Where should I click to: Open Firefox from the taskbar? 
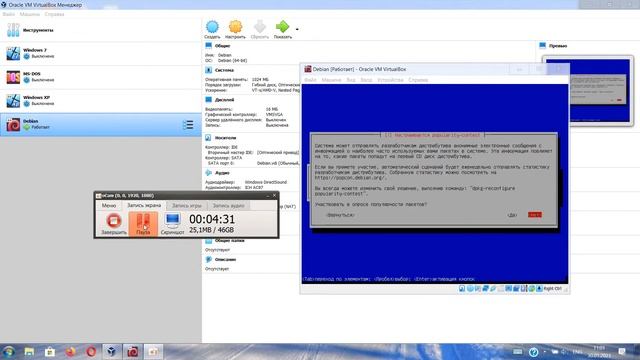click(x=70, y=352)
